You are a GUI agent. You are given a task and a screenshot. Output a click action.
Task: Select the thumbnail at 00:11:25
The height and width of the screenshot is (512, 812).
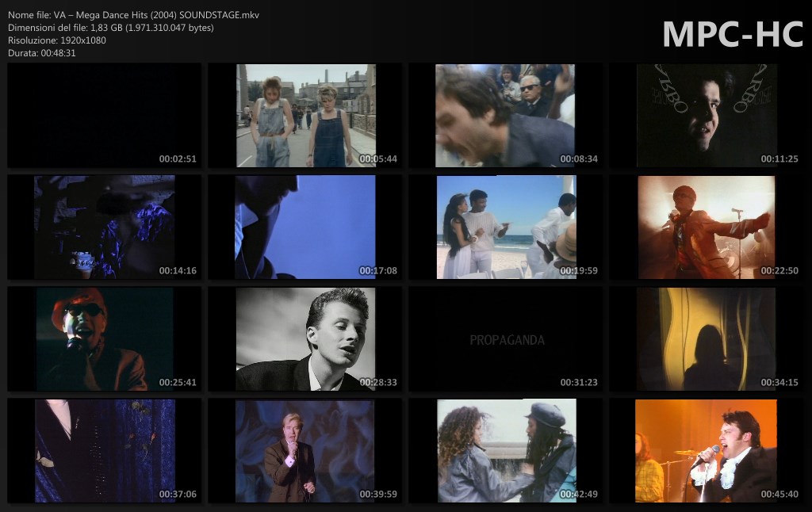(707, 116)
